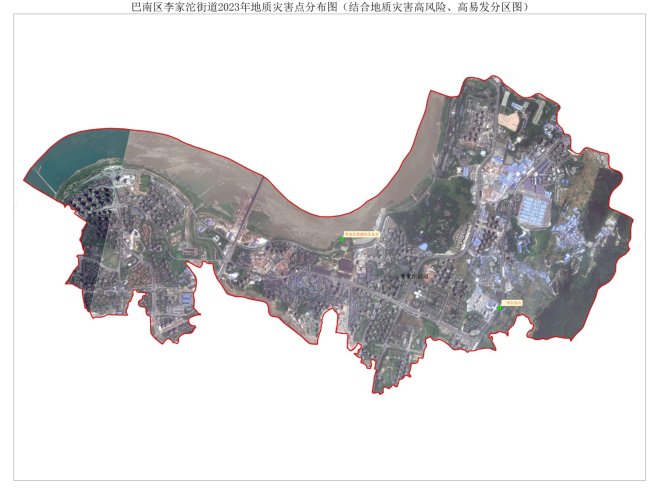Click the green hazard marker beside the river

(342, 240)
